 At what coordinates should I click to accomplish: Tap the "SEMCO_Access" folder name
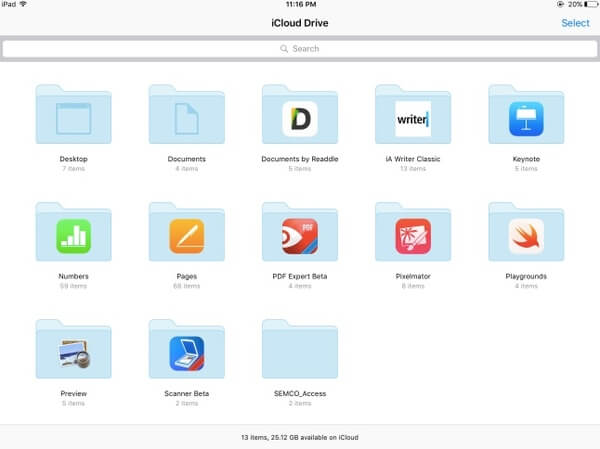(x=300, y=393)
